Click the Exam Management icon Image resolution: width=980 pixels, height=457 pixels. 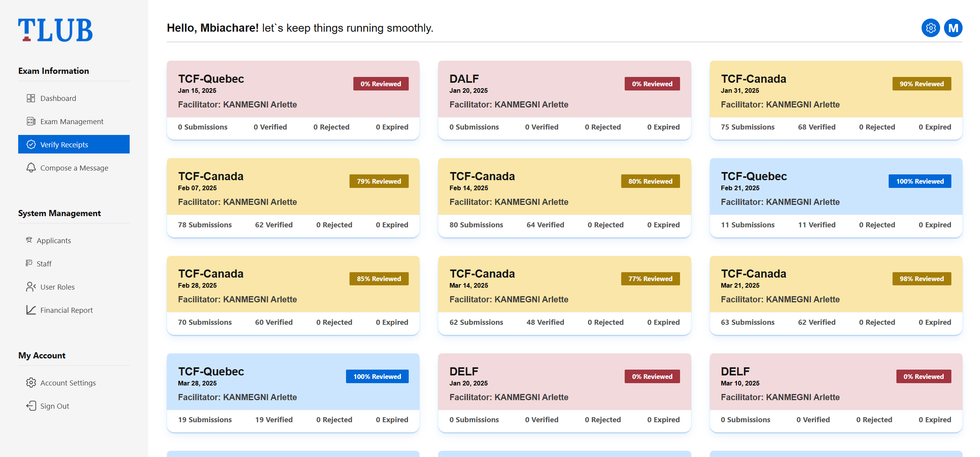[31, 121]
